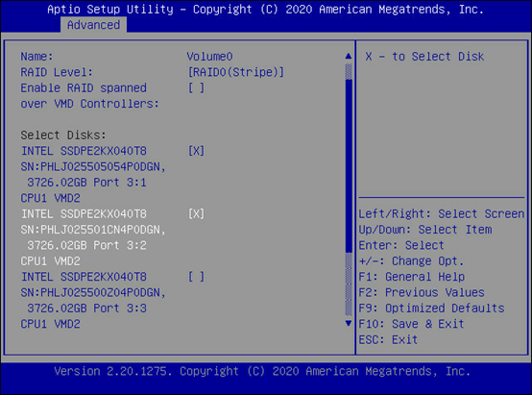
Task: Select disk with serial PHLJ025500Z04P0DGN
Action: point(93,293)
